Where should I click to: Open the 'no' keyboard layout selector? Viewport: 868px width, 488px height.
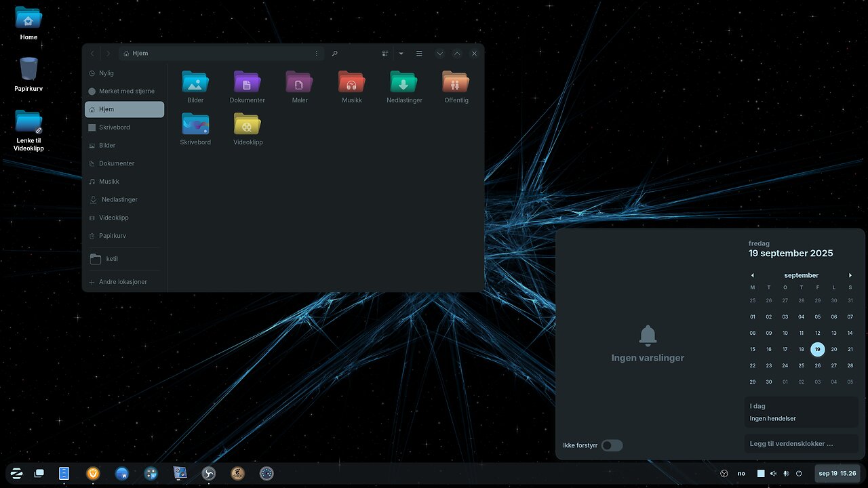tap(741, 474)
